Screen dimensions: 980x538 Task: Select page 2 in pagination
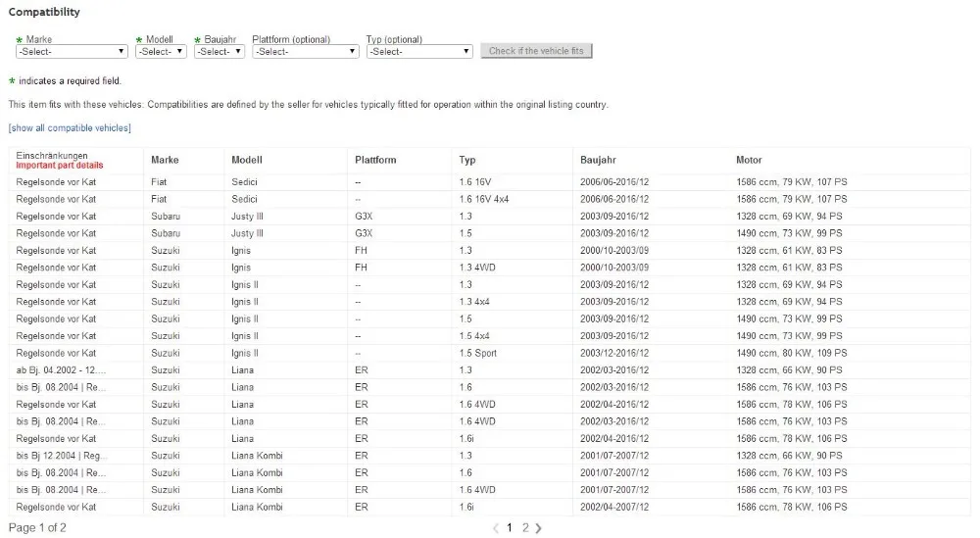[525, 528]
